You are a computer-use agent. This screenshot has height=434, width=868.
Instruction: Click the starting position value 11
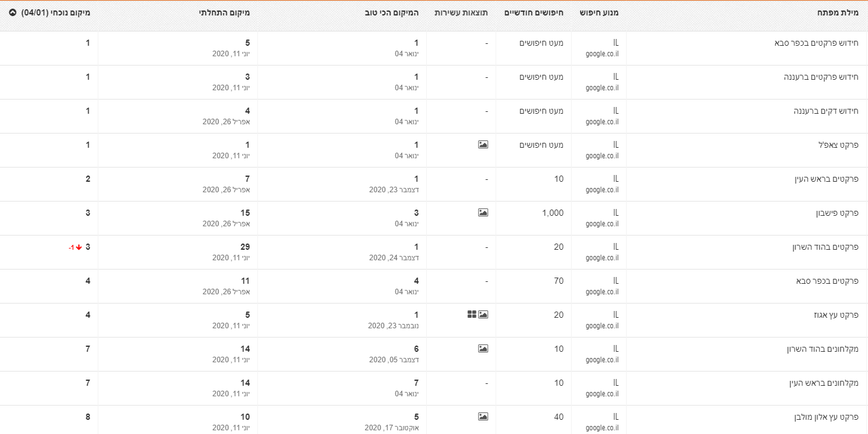pos(246,281)
